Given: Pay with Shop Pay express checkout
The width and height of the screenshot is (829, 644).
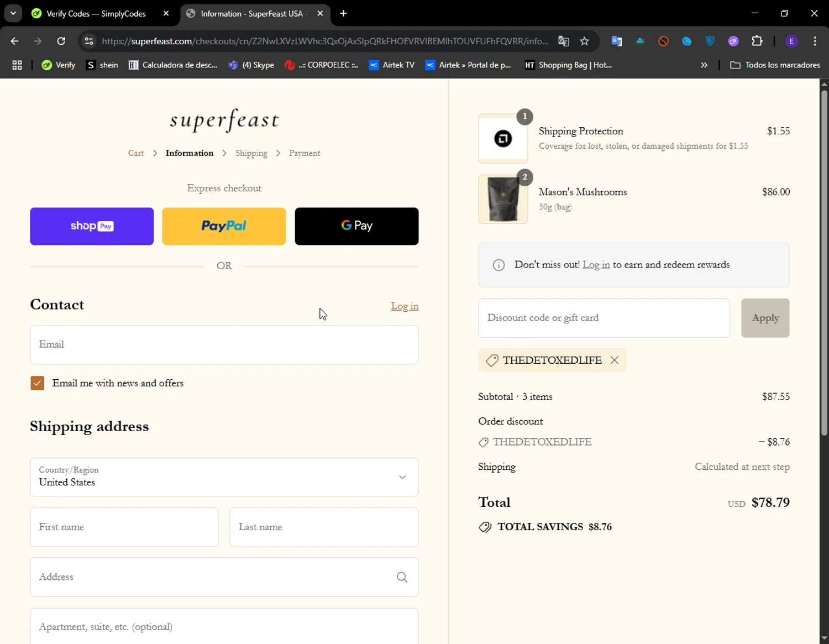Looking at the screenshot, I should pos(92,226).
